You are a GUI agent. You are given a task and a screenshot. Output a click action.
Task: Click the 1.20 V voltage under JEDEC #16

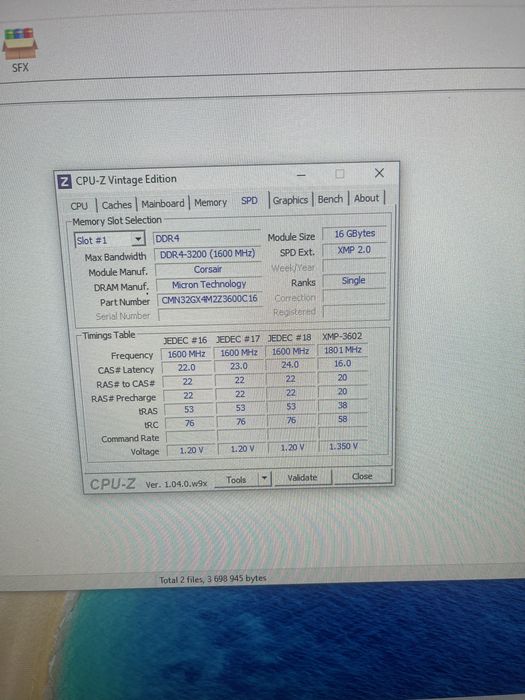pyautogui.click(x=192, y=450)
